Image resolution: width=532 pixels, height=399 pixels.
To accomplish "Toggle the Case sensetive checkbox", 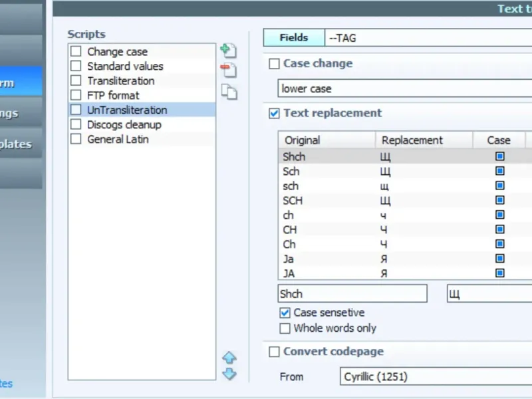I will (285, 313).
